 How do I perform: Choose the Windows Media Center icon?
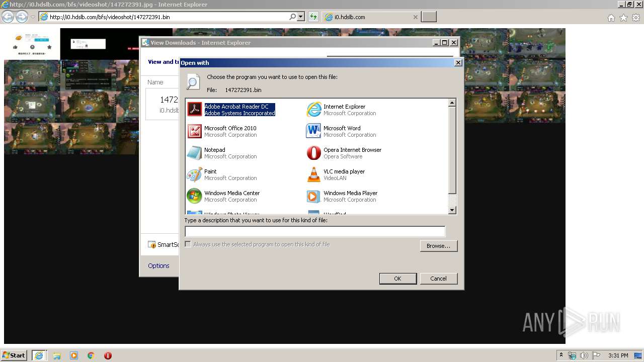pyautogui.click(x=194, y=196)
